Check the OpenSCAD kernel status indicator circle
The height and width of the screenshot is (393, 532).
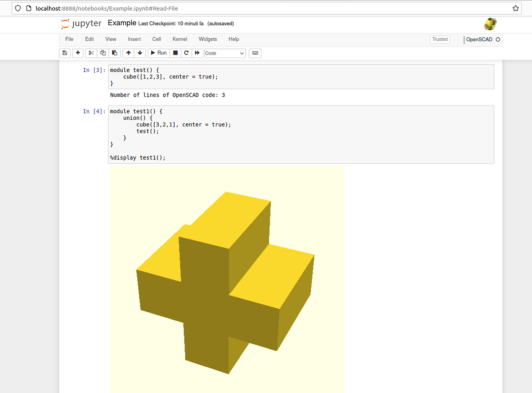click(498, 39)
